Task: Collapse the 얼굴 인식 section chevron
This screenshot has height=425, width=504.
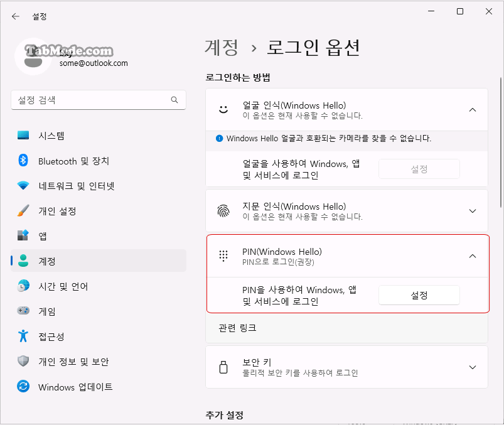Action: [473, 110]
